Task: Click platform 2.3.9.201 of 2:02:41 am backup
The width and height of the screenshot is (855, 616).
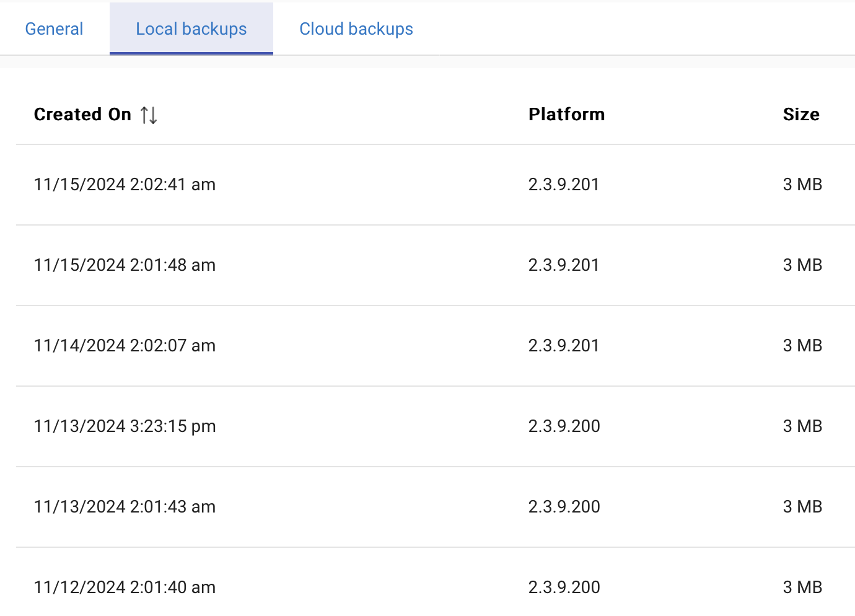Action: click(x=564, y=185)
